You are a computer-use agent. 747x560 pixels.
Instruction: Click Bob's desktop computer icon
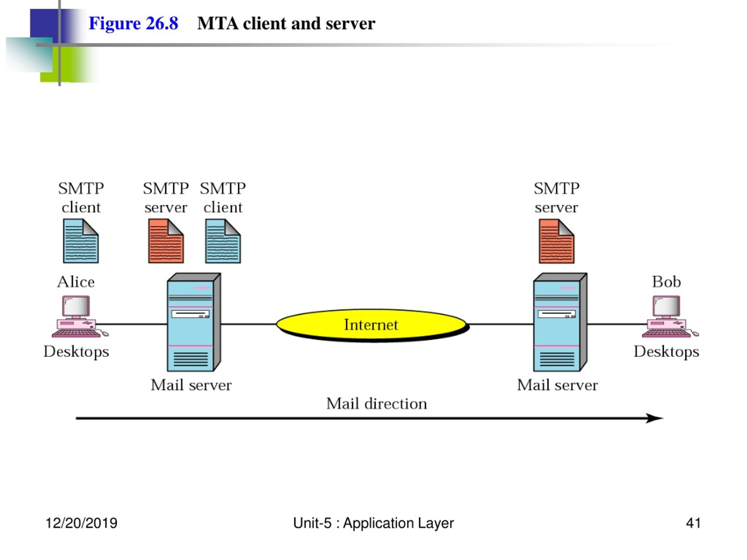click(x=670, y=317)
